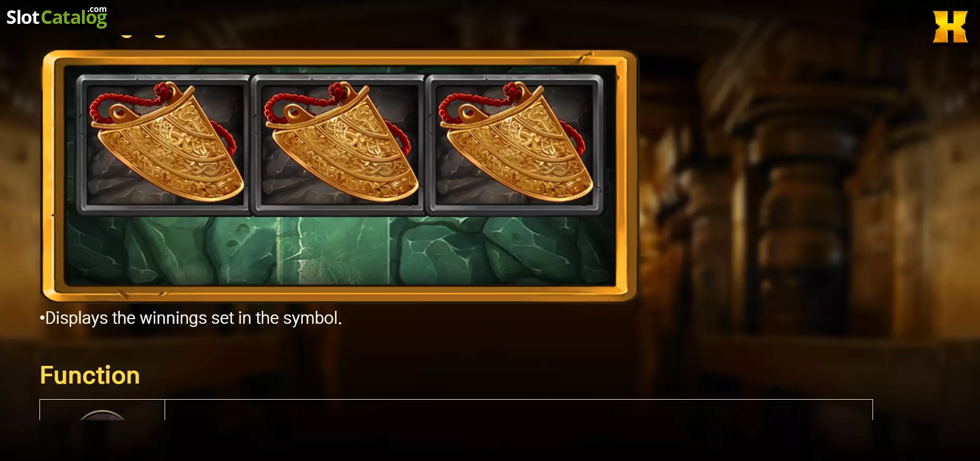The width and height of the screenshot is (980, 461).
Task: Click the word 'Slot' in the site logo
Action: point(23,17)
